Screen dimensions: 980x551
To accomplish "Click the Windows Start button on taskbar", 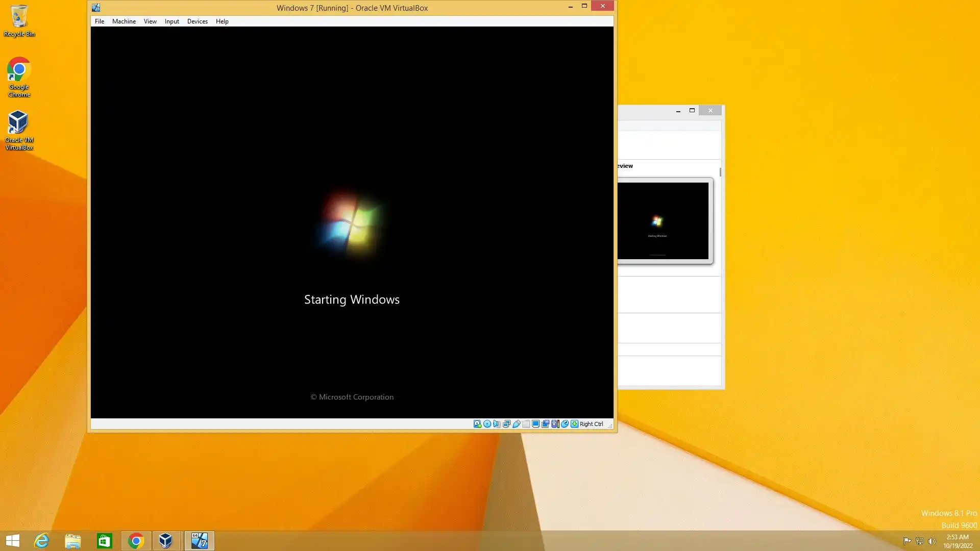I will [x=13, y=541].
